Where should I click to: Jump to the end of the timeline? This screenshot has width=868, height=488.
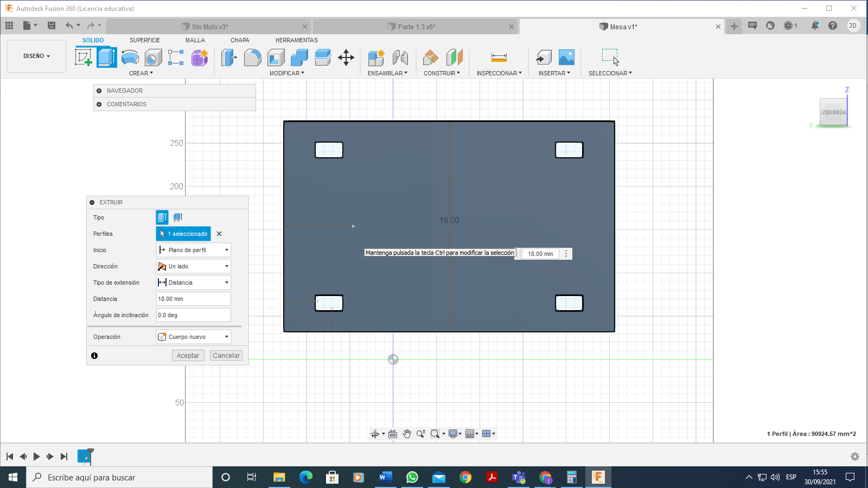click(x=64, y=457)
